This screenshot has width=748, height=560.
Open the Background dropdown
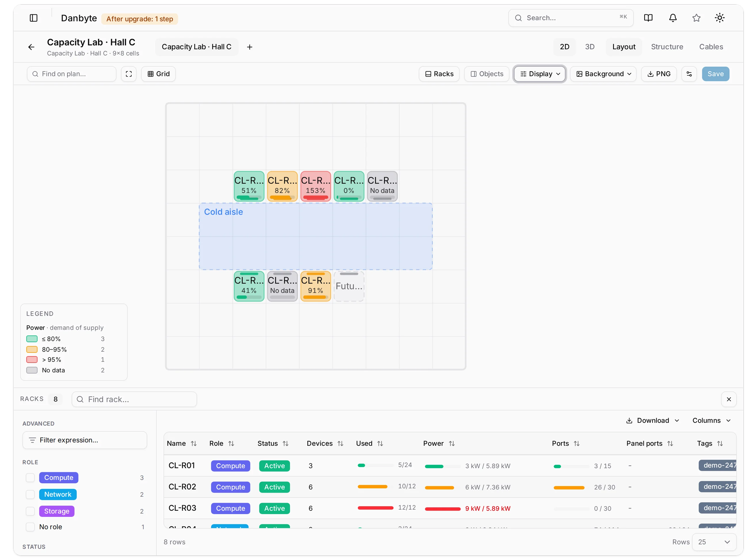pos(603,74)
